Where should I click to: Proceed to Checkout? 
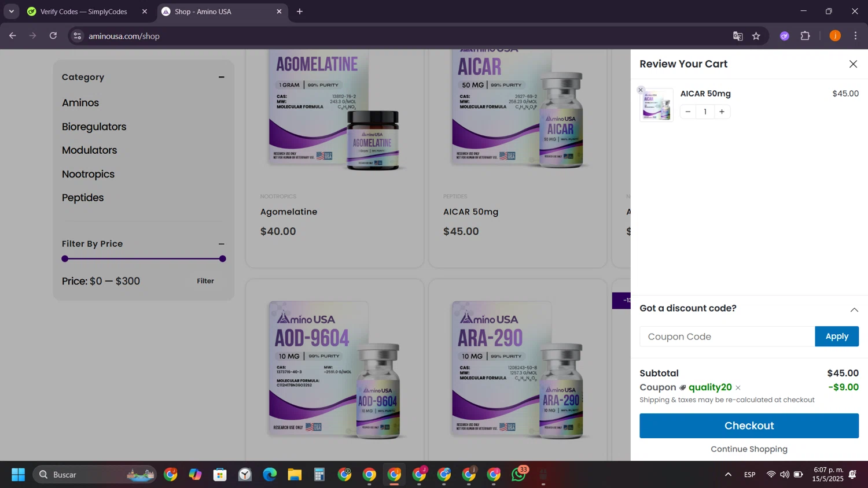(749, 426)
